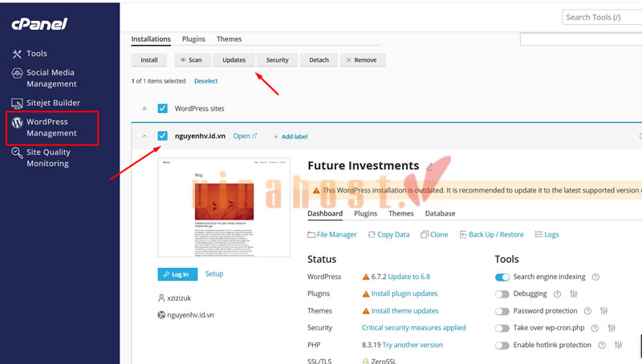Screen dimensions: 642x364
Task: Switch to the Installations tab
Action: [x=151, y=39]
